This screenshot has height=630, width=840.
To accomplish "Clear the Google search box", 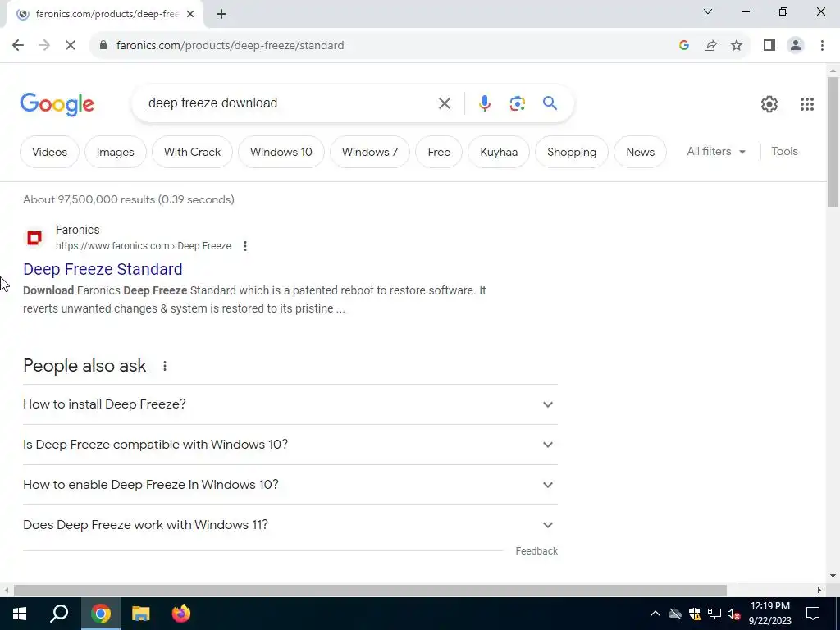I will pos(444,103).
